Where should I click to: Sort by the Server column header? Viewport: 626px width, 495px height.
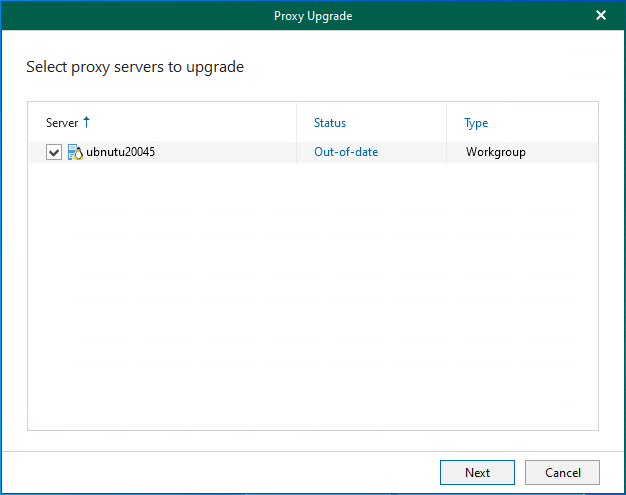61,123
